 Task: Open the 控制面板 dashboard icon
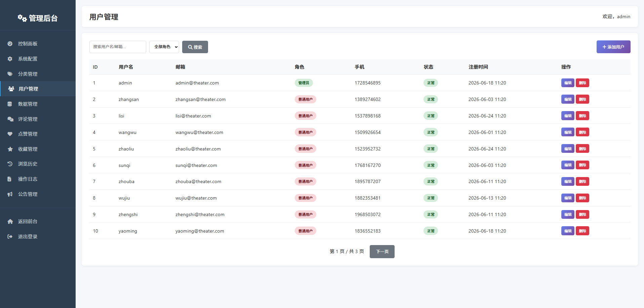10,44
